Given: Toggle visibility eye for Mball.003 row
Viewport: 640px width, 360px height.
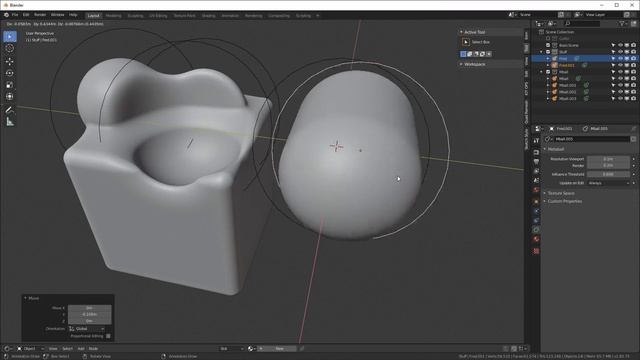Looking at the screenshot, I should 620,98.
